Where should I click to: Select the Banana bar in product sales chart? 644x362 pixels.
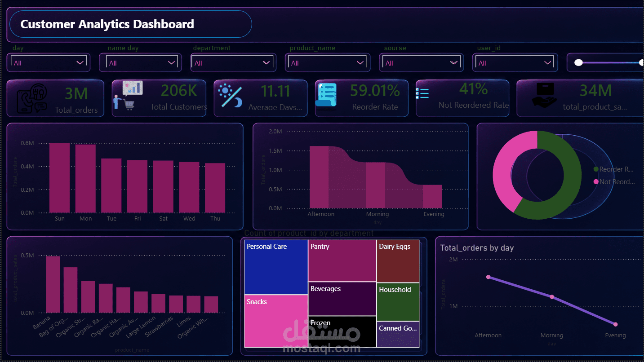point(53,284)
